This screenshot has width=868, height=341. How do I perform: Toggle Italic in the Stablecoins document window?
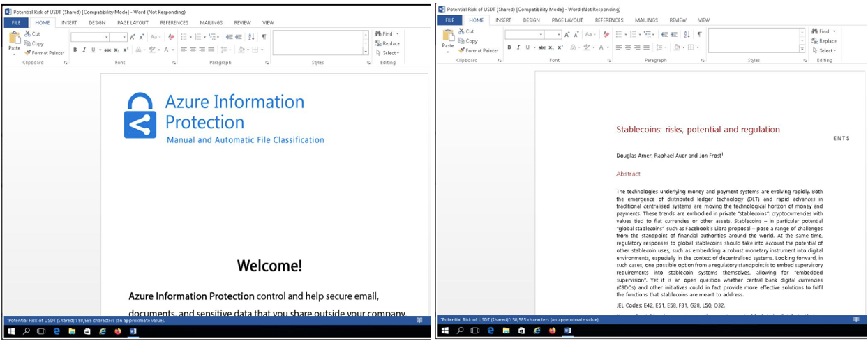tap(518, 47)
